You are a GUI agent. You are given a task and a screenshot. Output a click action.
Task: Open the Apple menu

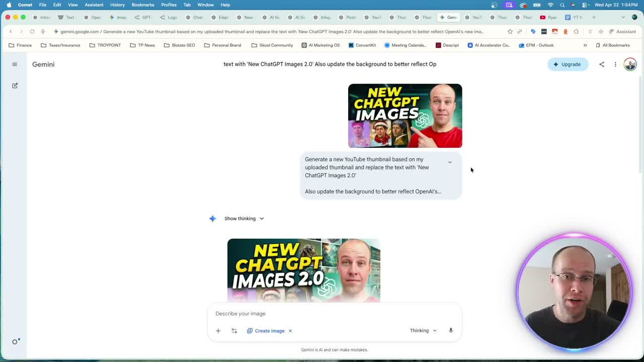click(x=9, y=5)
